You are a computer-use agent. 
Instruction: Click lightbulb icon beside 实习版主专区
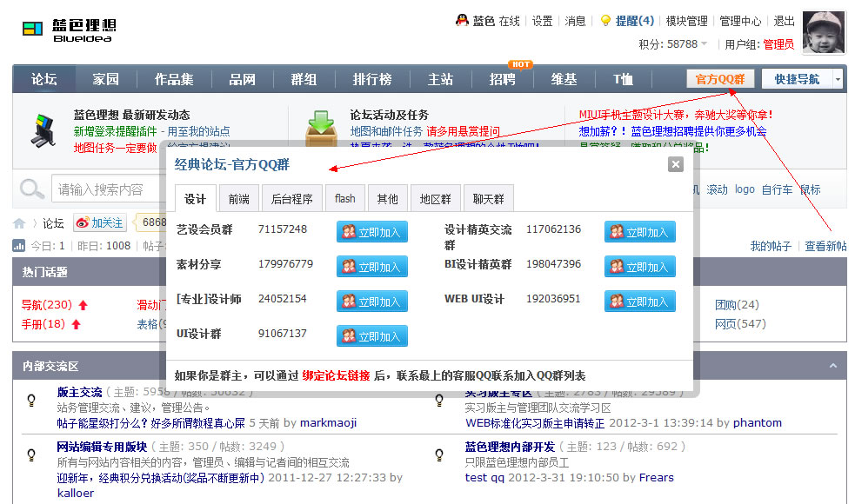(x=439, y=401)
